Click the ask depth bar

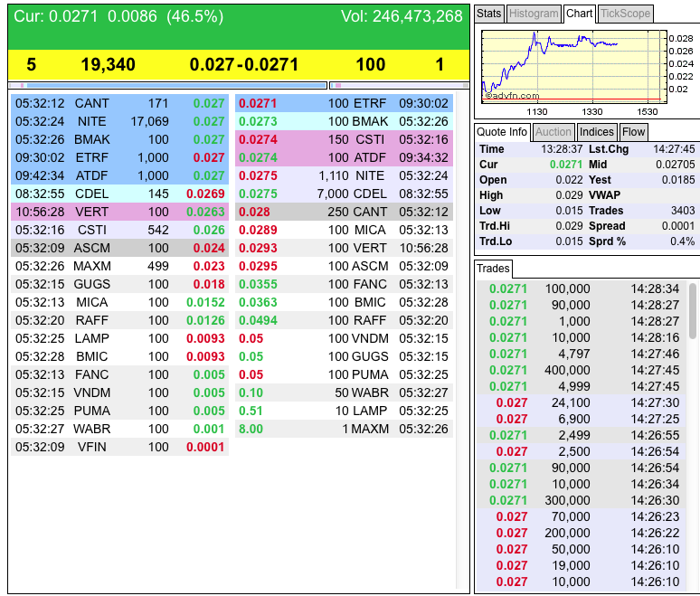[400, 85]
